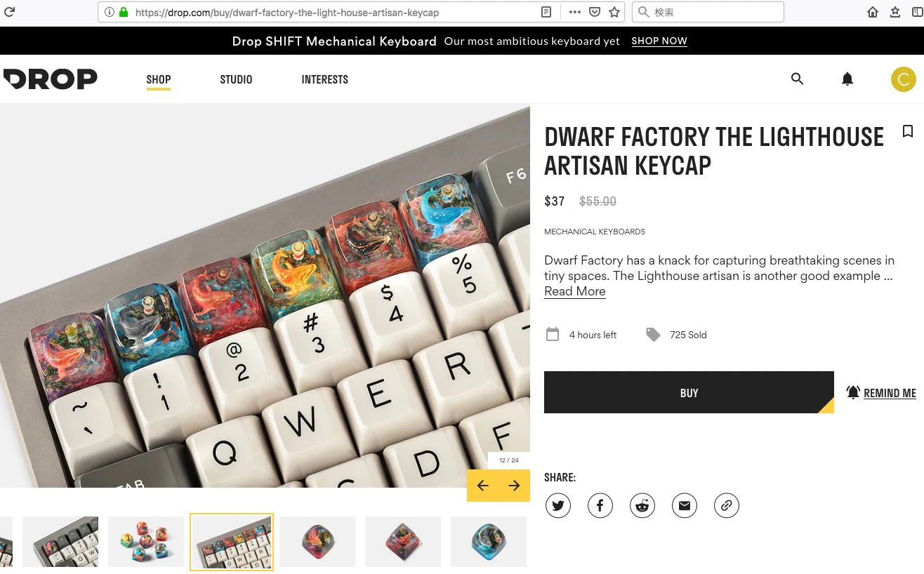Reload the page with the refresh icon
Viewport: 924px width, 574px height.
point(10,12)
